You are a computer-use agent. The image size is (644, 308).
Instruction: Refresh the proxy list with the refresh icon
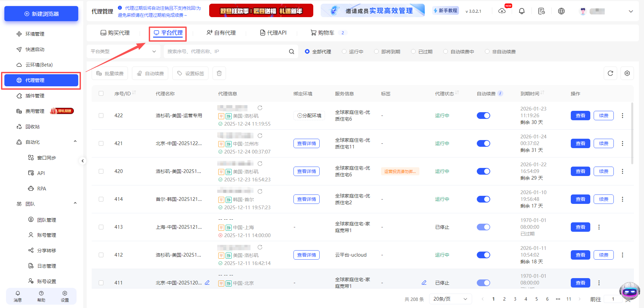point(610,73)
